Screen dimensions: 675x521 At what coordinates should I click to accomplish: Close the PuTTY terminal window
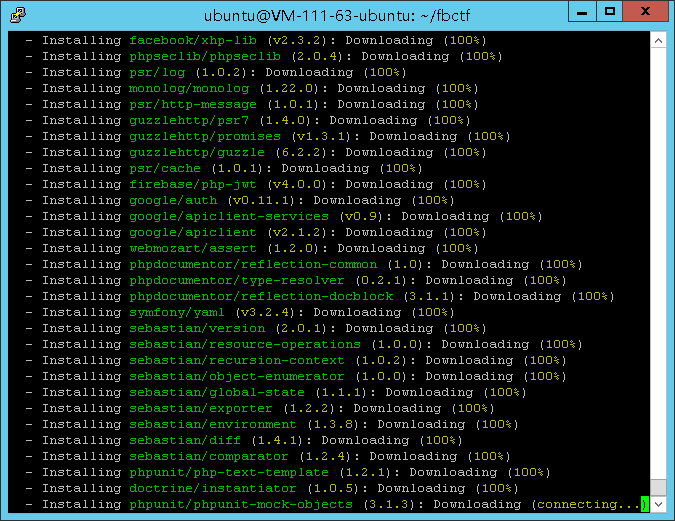tap(645, 12)
